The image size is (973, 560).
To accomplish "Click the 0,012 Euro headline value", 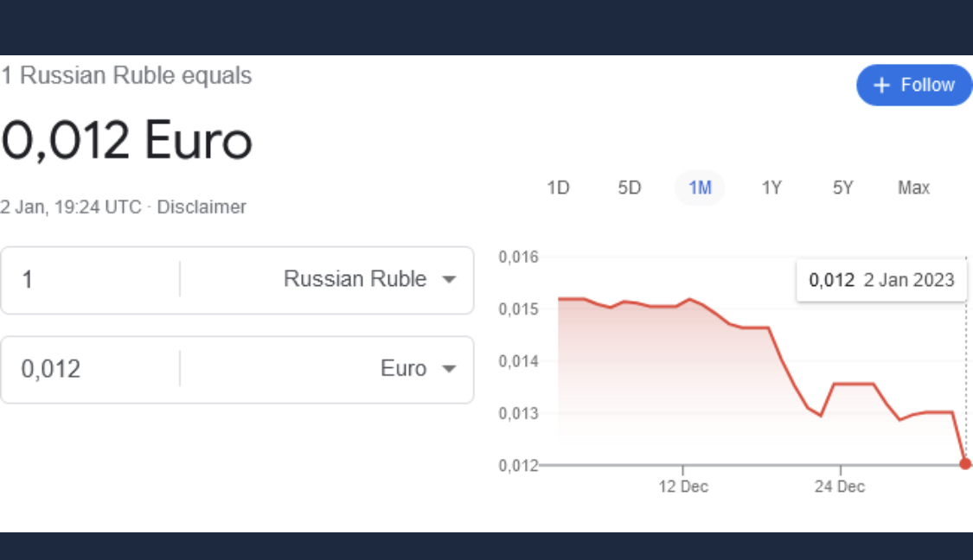I will pyautogui.click(x=127, y=140).
